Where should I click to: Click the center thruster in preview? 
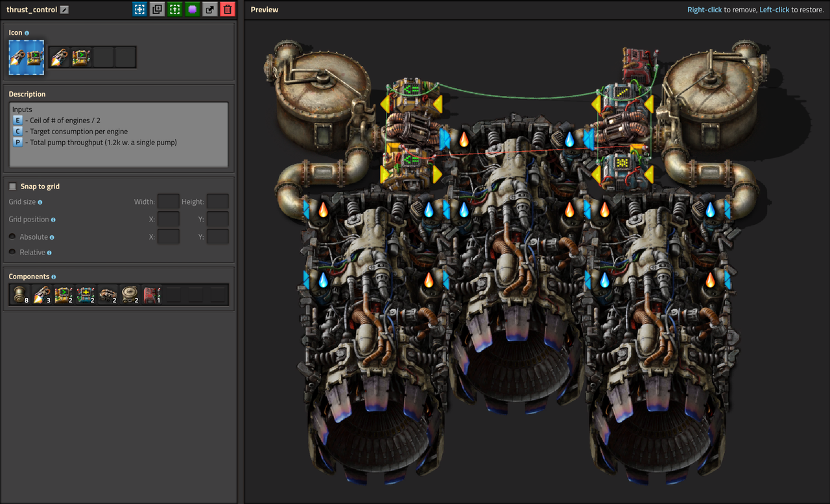pyautogui.click(x=517, y=266)
